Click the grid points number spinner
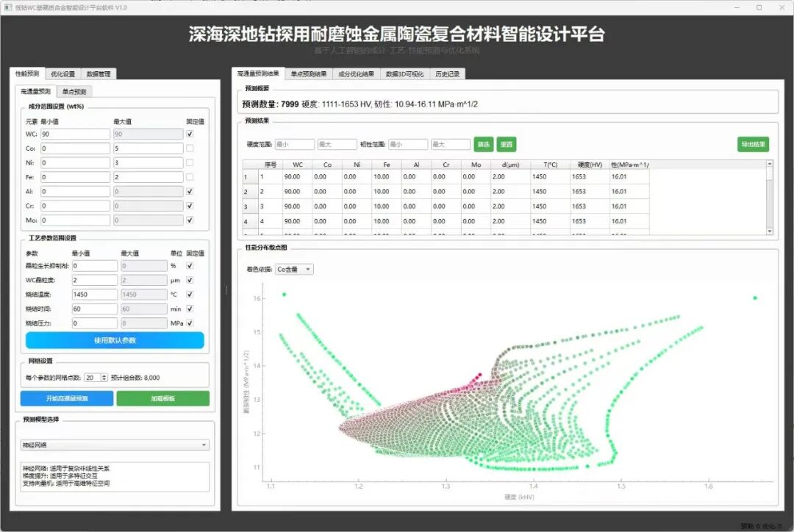Screen dimensions: 794x532 click(x=96, y=378)
